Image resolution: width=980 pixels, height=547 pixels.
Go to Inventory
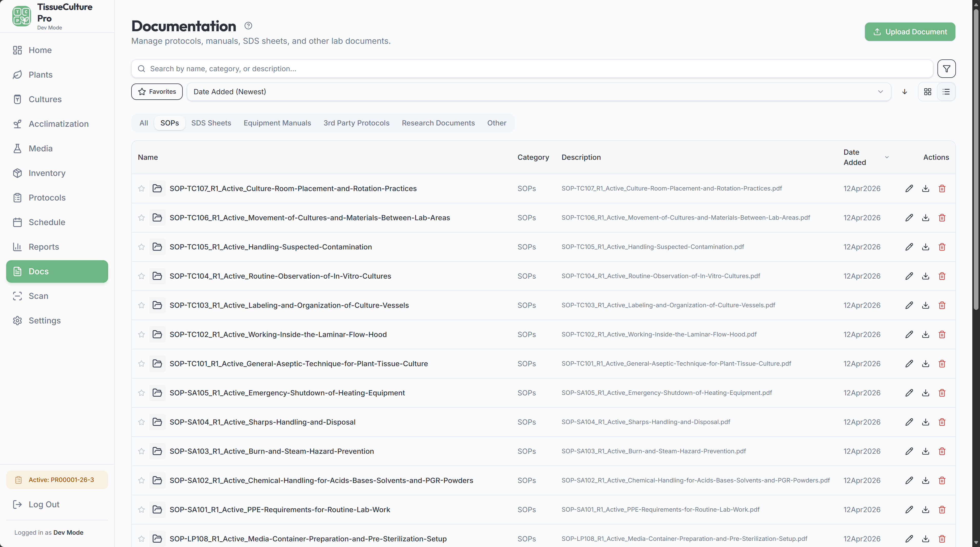57,173
